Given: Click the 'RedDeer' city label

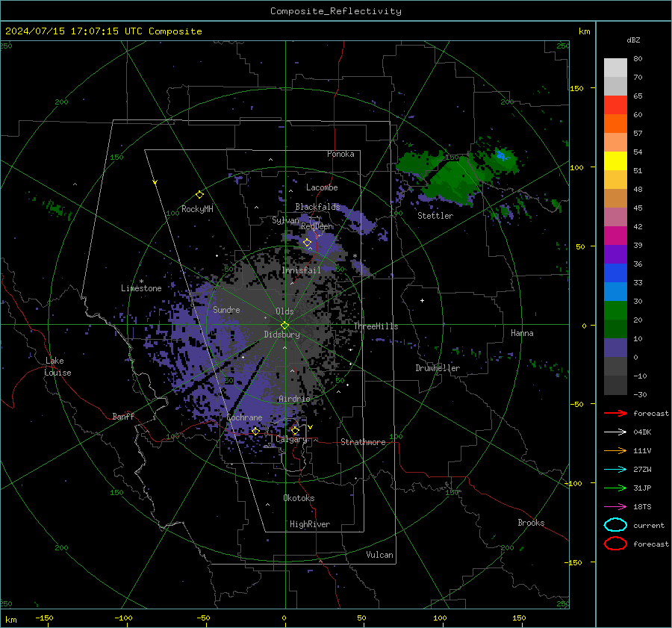Looking at the screenshot, I should [x=317, y=226].
